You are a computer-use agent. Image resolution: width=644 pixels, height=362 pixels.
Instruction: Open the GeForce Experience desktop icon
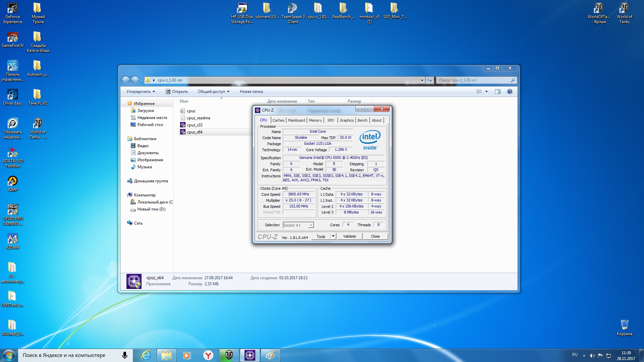click(x=12, y=9)
